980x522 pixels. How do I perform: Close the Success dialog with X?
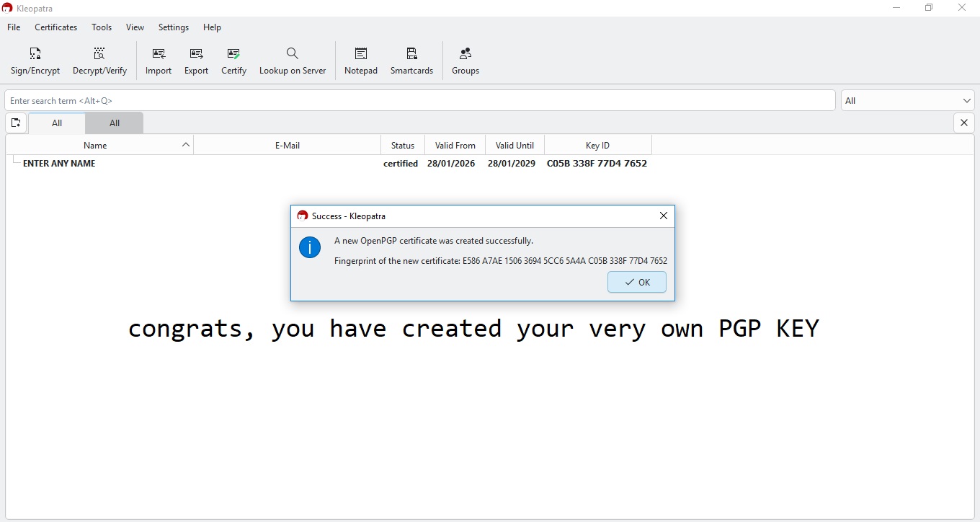click(664, 216)
